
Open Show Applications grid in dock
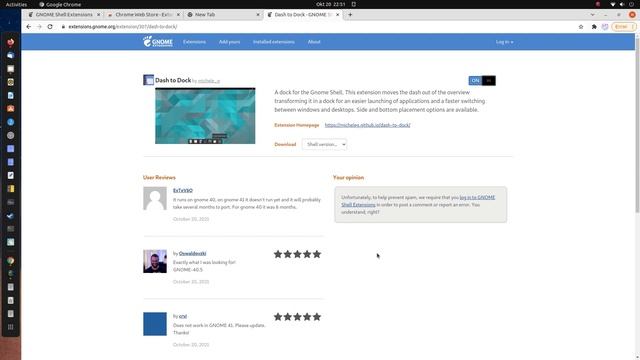(x=11, y=327)
